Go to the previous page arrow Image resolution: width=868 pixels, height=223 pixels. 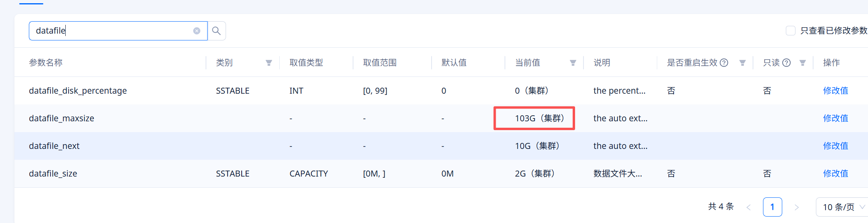click(x=749, y=207)
